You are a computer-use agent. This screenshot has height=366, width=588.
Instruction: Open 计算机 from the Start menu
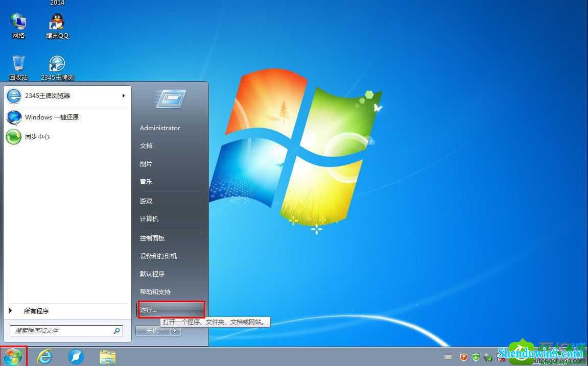(149, 219)
